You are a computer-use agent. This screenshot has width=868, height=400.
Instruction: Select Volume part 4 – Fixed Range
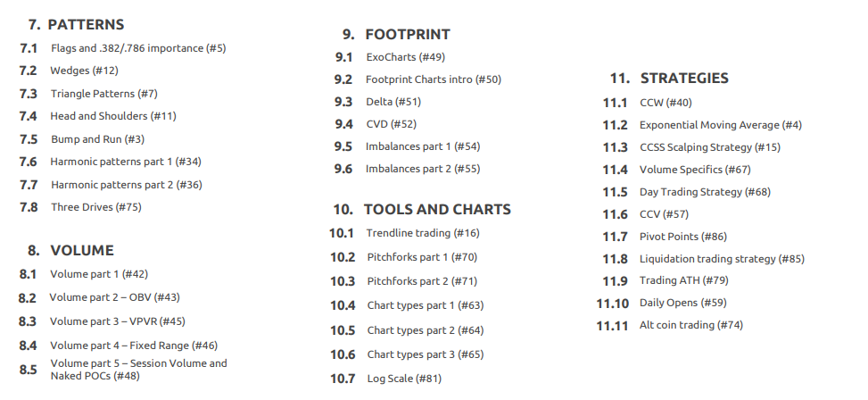coord(134,346)
